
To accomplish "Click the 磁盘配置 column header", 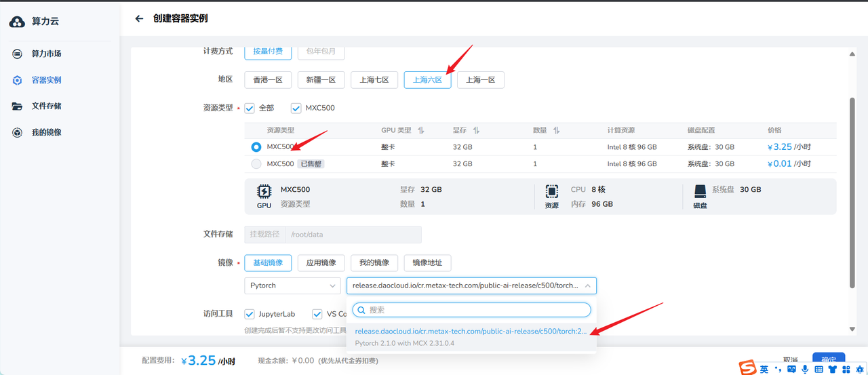I will [x=701, y=130].
